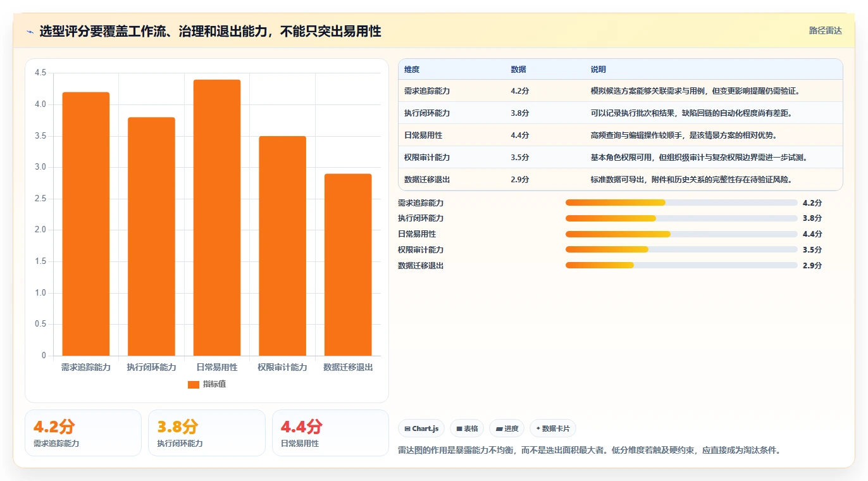Click the 数据迁移退出 x-axis label on the chart

click(x=348, y=367)
